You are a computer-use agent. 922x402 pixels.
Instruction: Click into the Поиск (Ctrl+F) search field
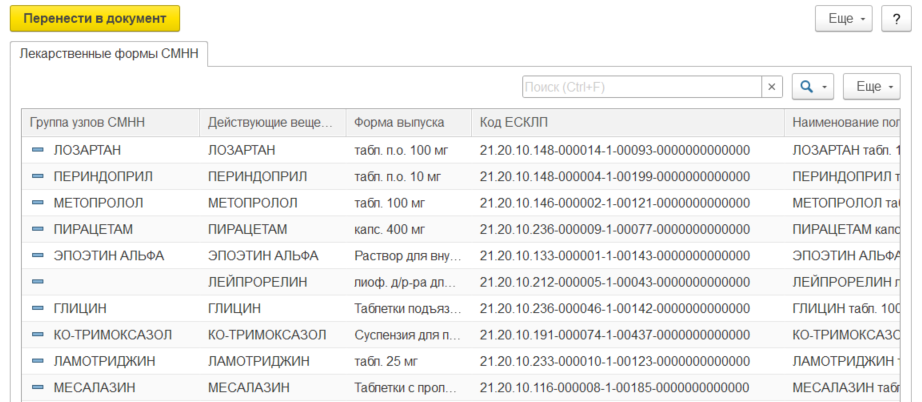coord(641,87)
